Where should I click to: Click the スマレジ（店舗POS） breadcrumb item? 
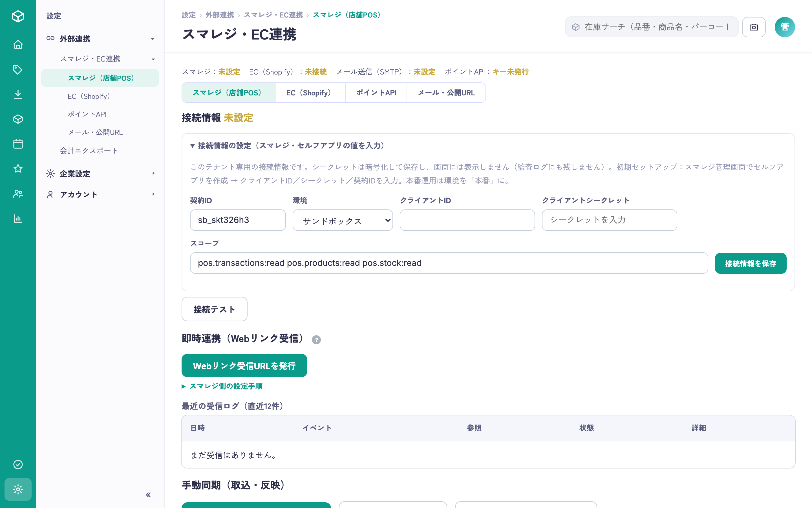tap(348, 15)
